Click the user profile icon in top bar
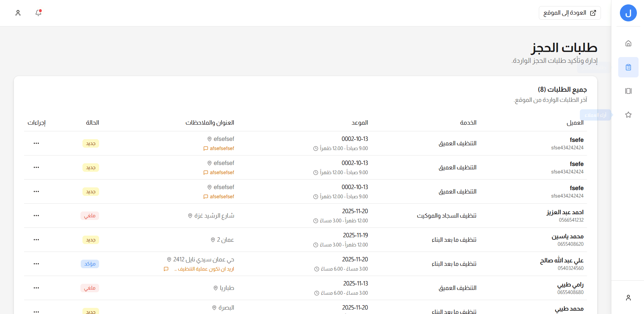The image size is (644, 314). (18, 13)
